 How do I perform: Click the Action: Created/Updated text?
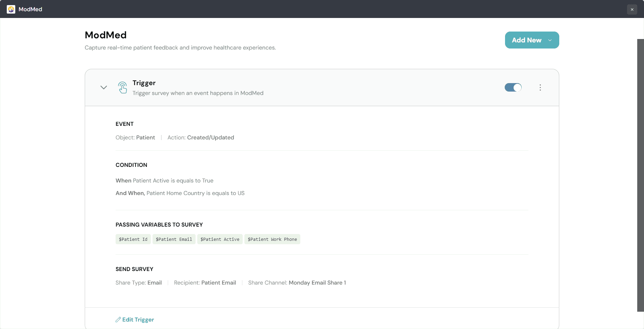[201, 137]
